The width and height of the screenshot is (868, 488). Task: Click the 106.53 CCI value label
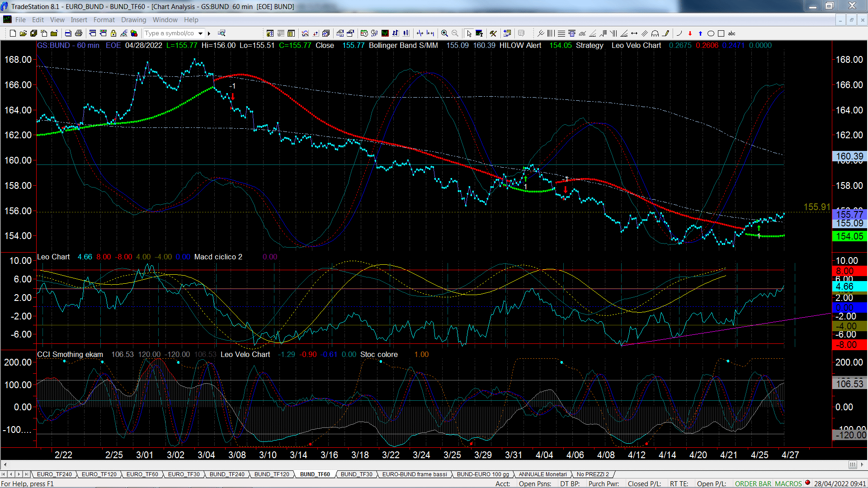pos(849,384)
